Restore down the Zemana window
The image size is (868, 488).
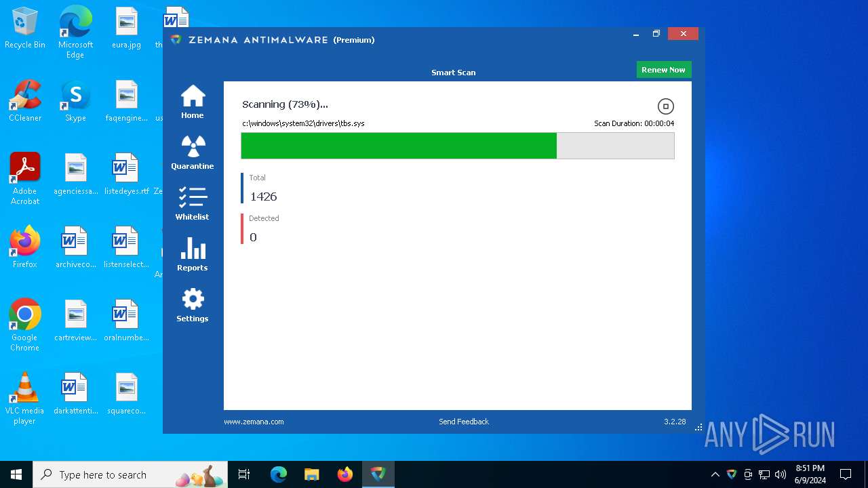(656, 34)
